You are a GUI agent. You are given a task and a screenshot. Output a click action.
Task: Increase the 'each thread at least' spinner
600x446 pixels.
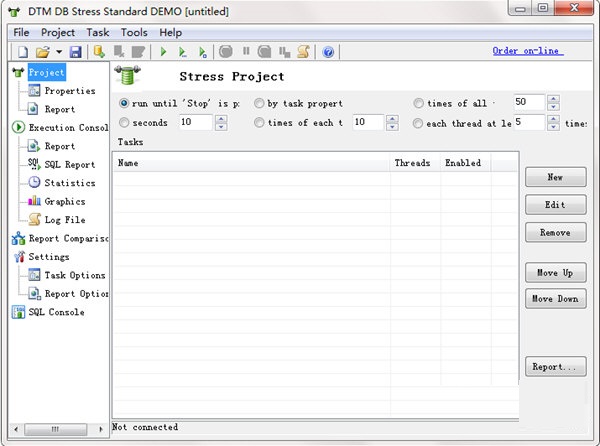tap(553, 119)
